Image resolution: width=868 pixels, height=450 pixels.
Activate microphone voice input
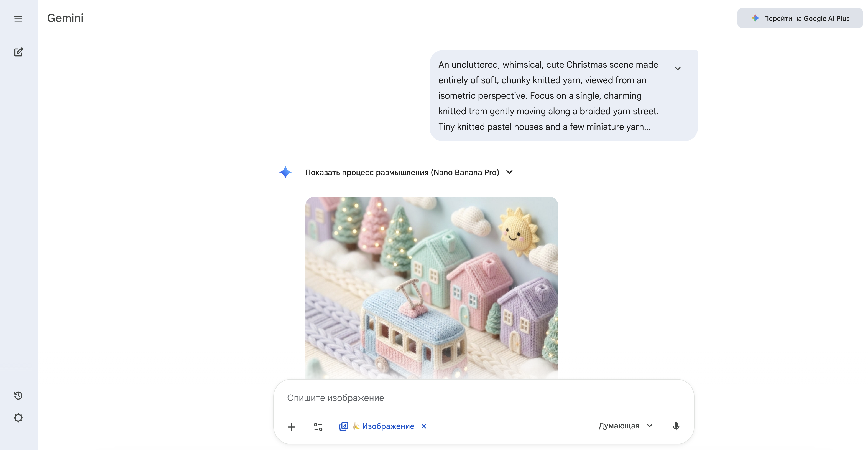pyautogui.click(x=676, y=426)
